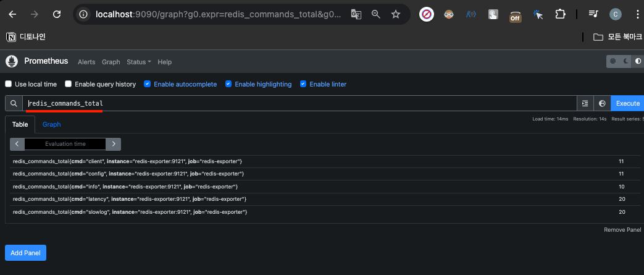Open browser zoom magnifier icon
The width and height of the screenshot is (644, 275).
376,14
